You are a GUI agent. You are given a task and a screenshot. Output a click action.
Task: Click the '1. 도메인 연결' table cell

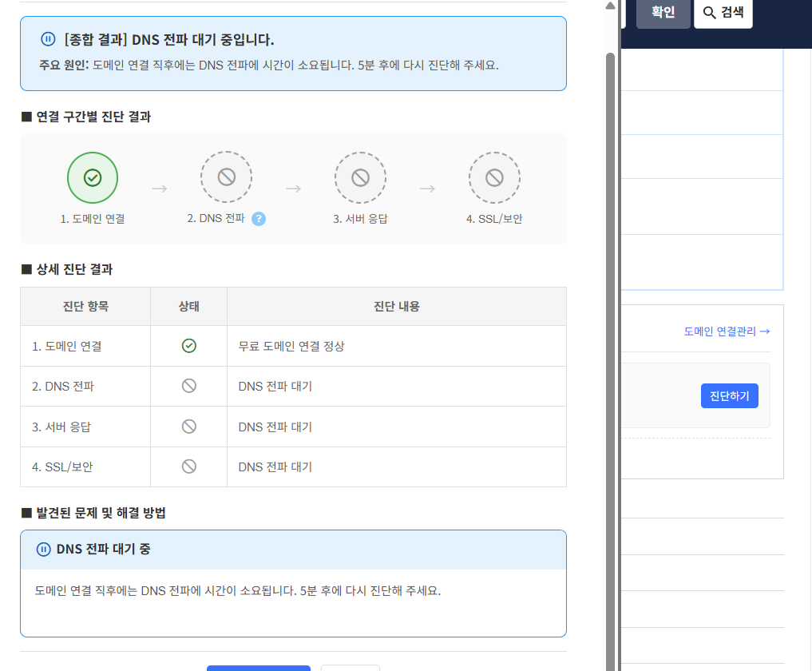85,346
